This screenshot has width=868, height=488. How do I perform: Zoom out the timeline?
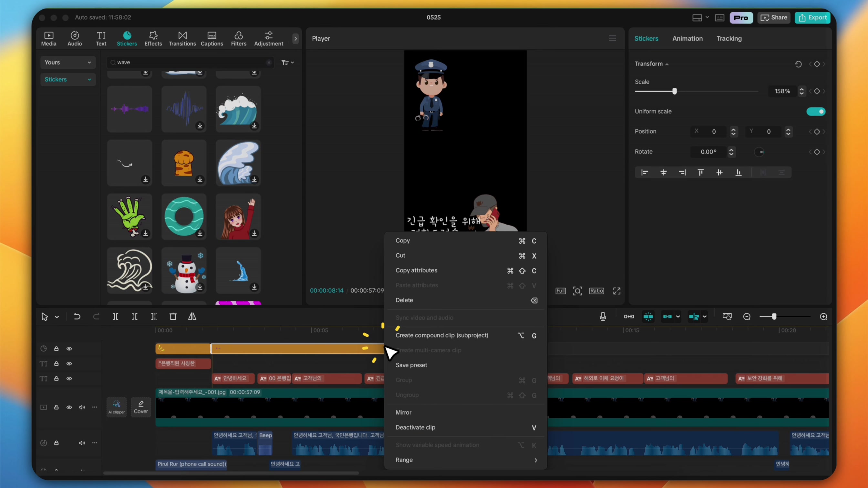point(747,317)
